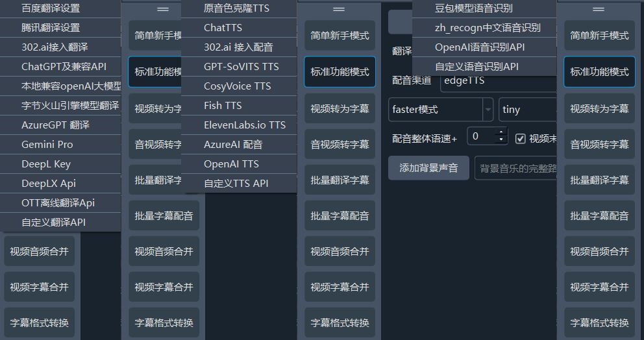644x340 pixels.
Task: Open CosyVoice TTS settings
Action: (x=237, y=86)
